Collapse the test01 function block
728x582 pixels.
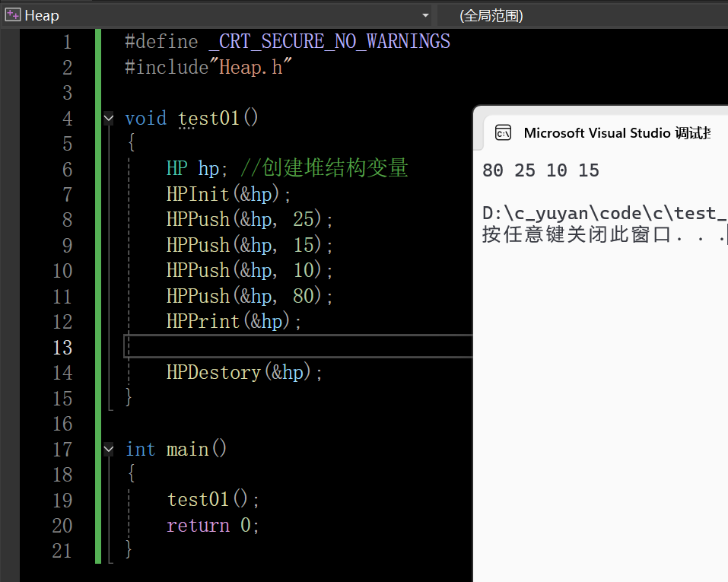point(108,118)
